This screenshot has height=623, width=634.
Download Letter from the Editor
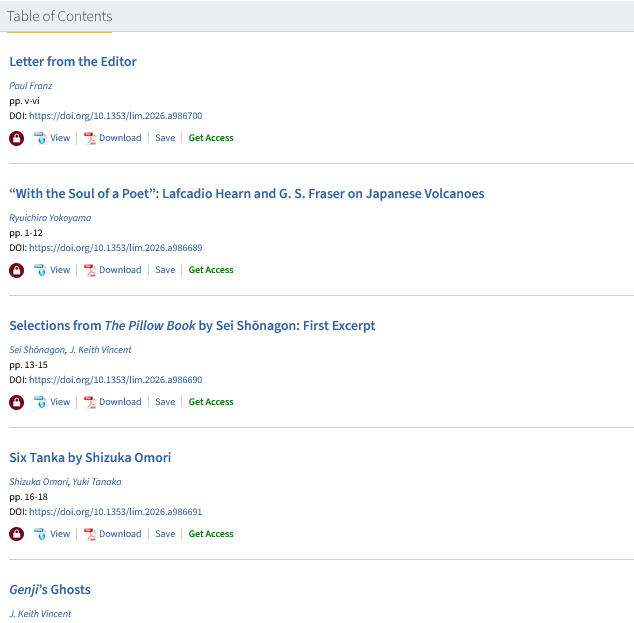point(120,138)
